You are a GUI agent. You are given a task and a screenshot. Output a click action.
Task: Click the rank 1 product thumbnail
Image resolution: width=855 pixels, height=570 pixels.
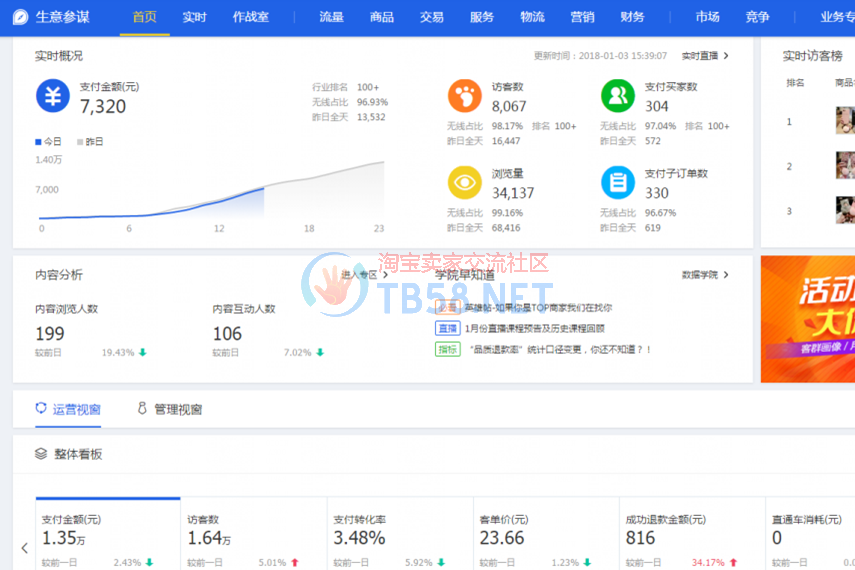coord(845,121)
